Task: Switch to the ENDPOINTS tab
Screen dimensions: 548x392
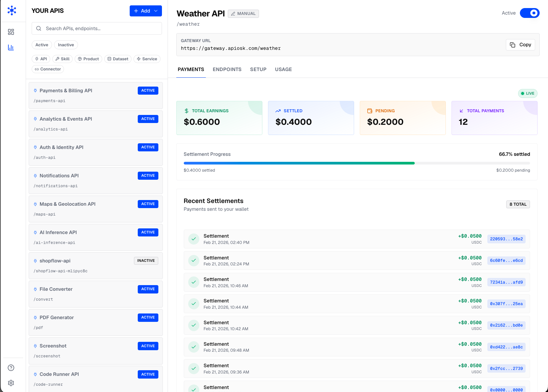Action: pos(227,70)
